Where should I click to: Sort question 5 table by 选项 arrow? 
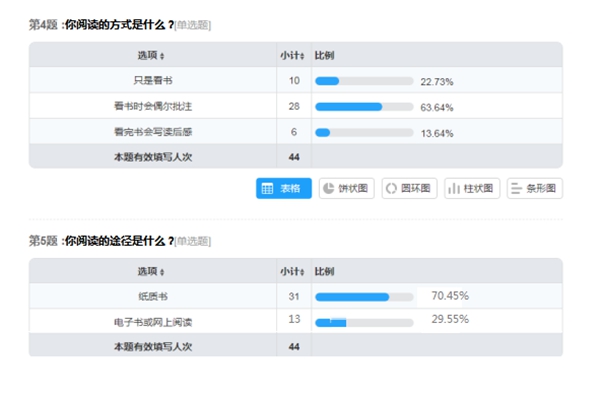click(x=162, y=272)
